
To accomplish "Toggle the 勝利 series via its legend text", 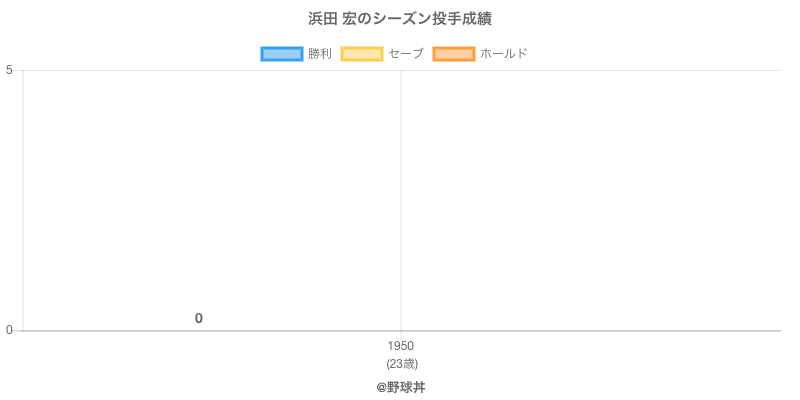I will [x=319, y=54].
